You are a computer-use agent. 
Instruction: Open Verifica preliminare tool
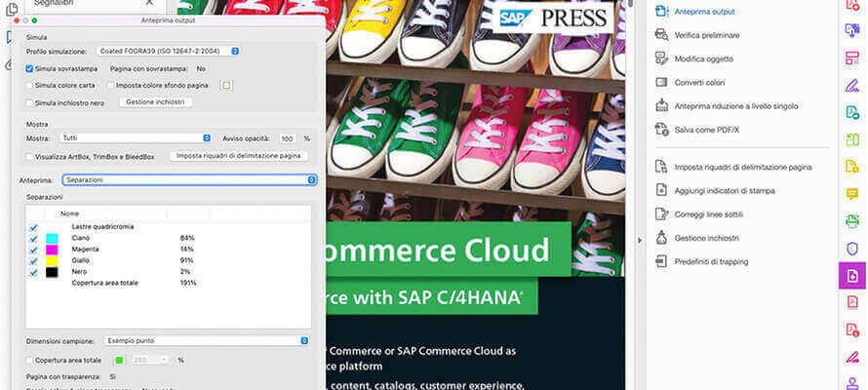(706, 35)
